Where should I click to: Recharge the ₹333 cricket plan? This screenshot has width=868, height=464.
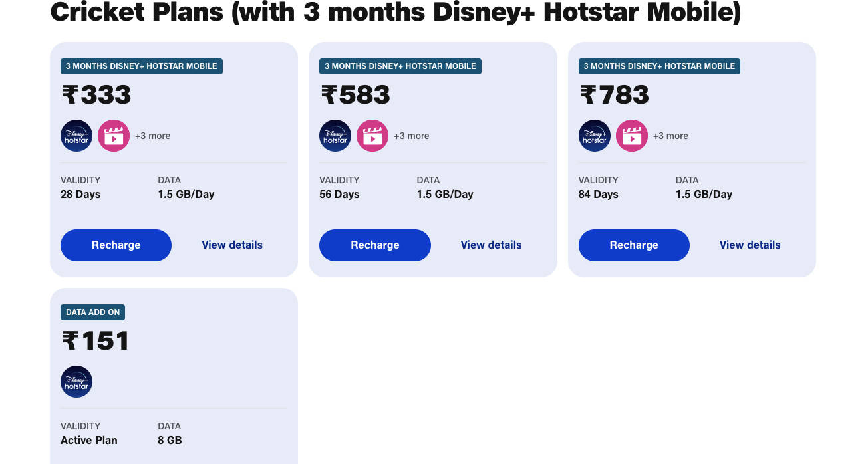click(116, 245)
